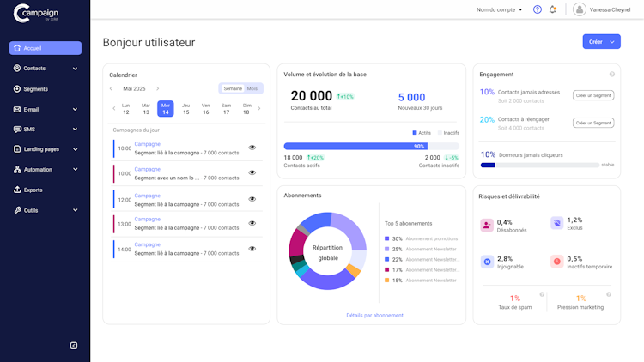Go to next month in the calendar
Image resolution: width=644 pixels, height=362 pixels.
[x=157, y=88]
